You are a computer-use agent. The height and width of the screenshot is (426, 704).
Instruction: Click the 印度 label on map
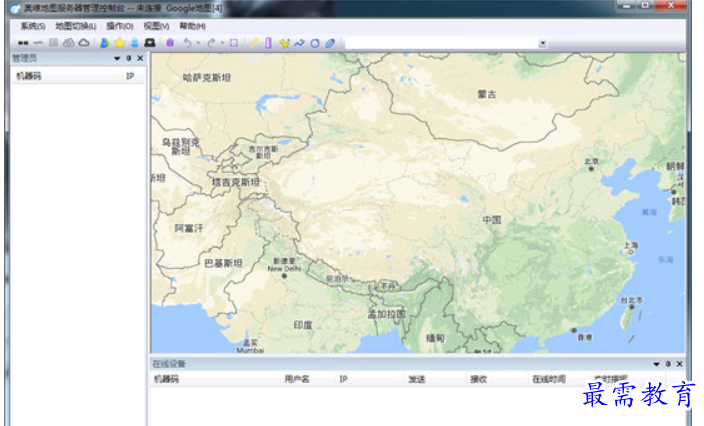303,325
